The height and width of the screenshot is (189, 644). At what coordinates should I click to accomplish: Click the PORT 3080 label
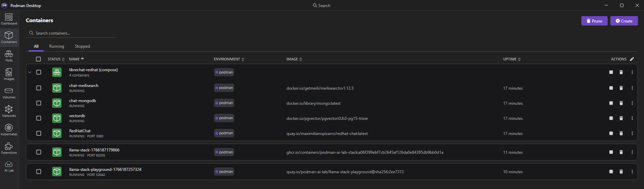95,136
